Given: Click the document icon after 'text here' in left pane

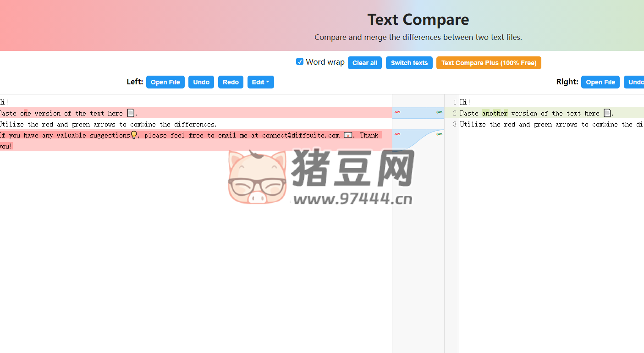Looking at the screenshot, I should [x=130, y=113].
